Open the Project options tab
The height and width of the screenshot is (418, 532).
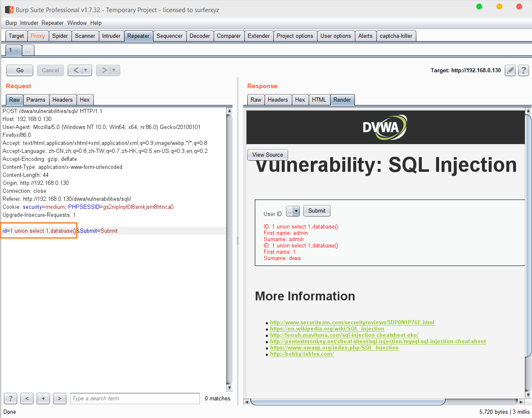[295, 36]
